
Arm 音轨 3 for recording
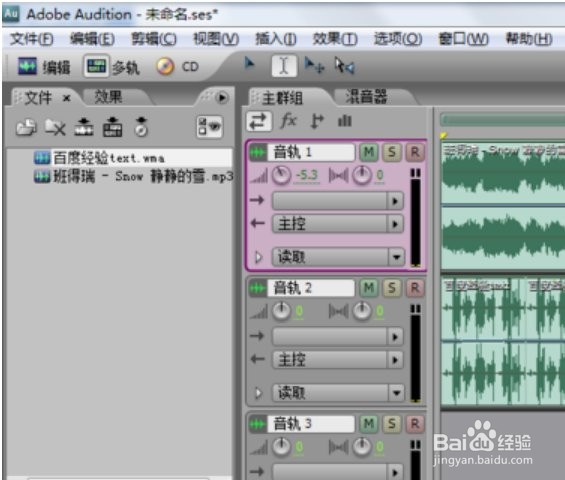tap(415, 424)
